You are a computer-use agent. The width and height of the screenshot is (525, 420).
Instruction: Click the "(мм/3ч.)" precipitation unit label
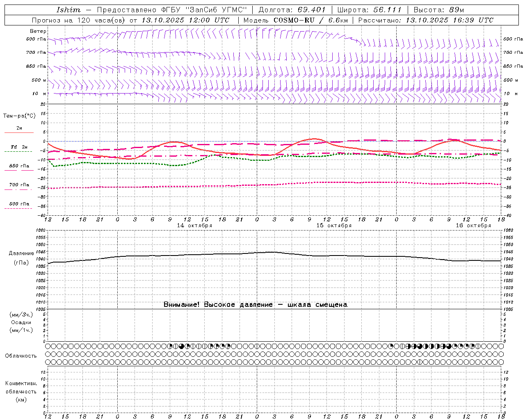click(x=21, y=315)
